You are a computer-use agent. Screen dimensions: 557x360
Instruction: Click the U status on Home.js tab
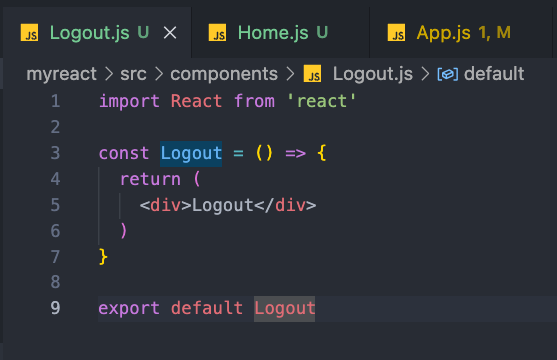[x=322, y=33]
